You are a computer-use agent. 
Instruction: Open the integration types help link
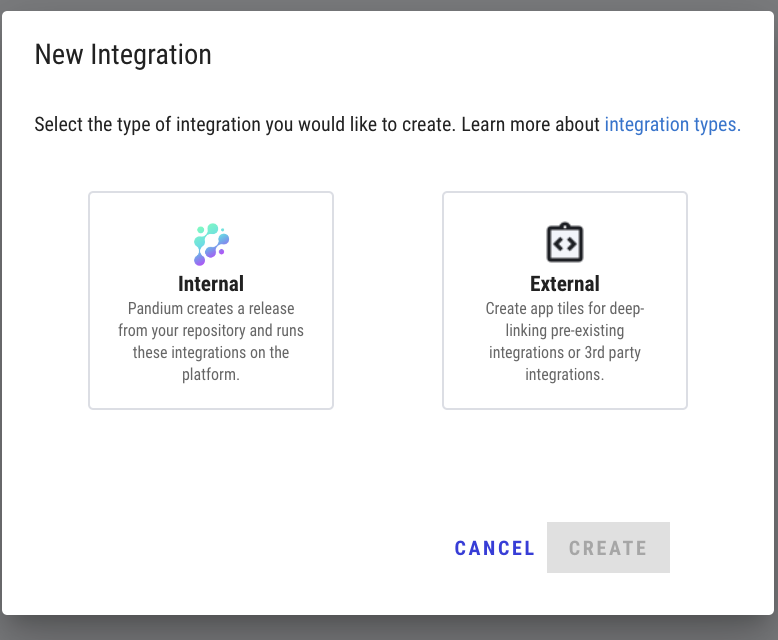tap(672, 125)
